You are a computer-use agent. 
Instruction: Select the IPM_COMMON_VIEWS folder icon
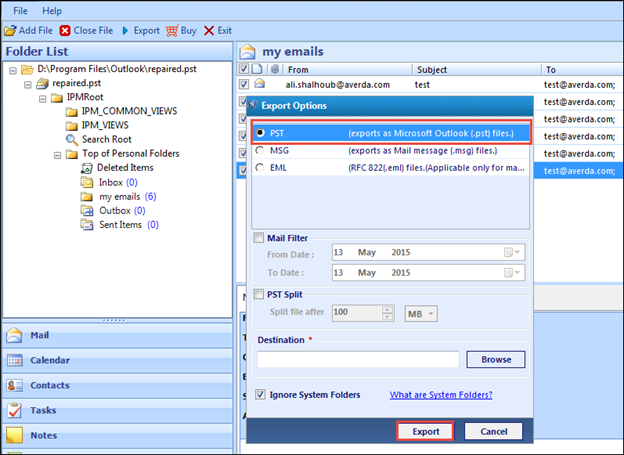[x=72, y=111]
